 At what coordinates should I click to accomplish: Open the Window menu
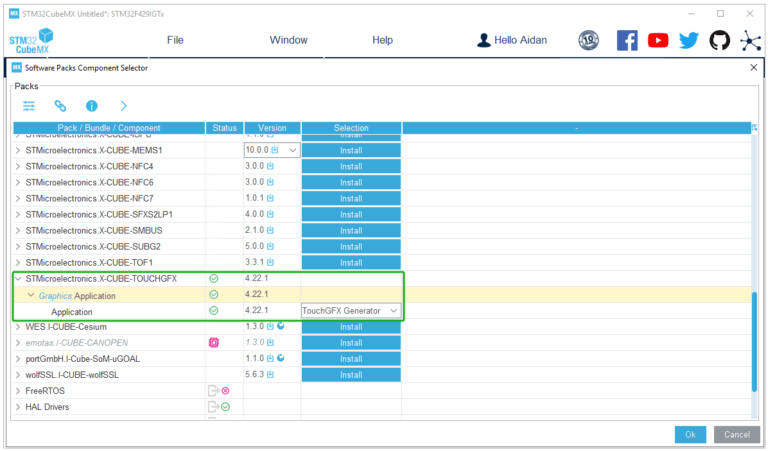coord(288,40)
